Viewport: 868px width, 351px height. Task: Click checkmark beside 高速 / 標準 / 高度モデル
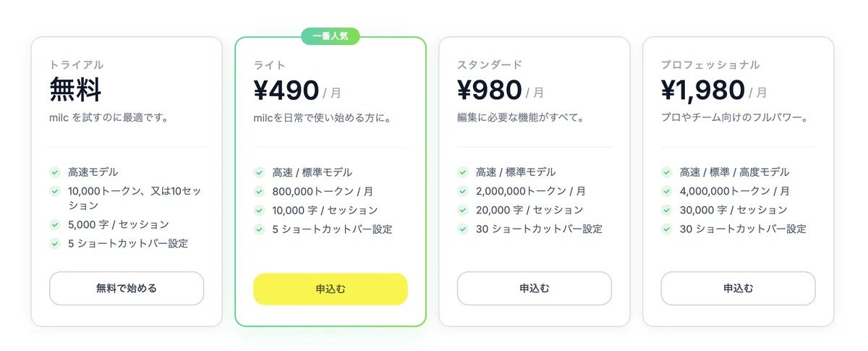[667, 172]
